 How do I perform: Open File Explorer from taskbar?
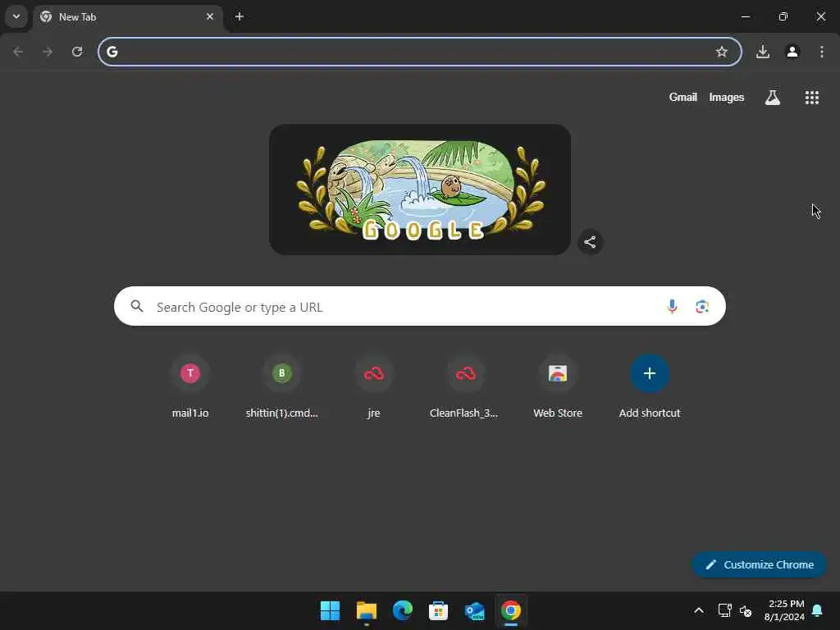click(x=367, y=610)
